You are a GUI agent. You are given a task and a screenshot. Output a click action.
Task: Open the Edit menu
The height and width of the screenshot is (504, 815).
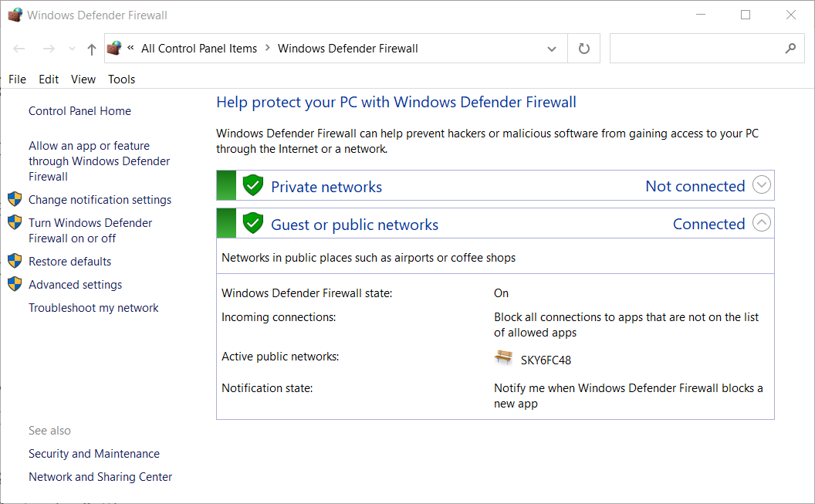(49, 79)
